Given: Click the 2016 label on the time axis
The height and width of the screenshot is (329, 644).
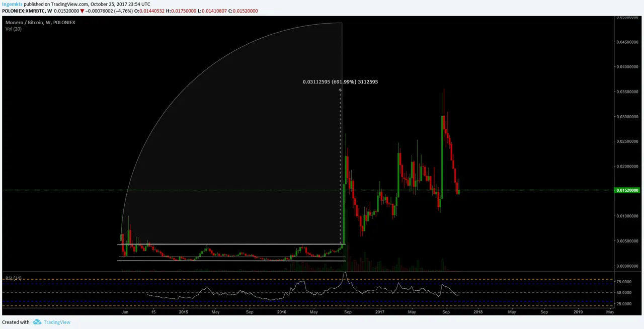Looking at the screenshot, I should 282,312.
